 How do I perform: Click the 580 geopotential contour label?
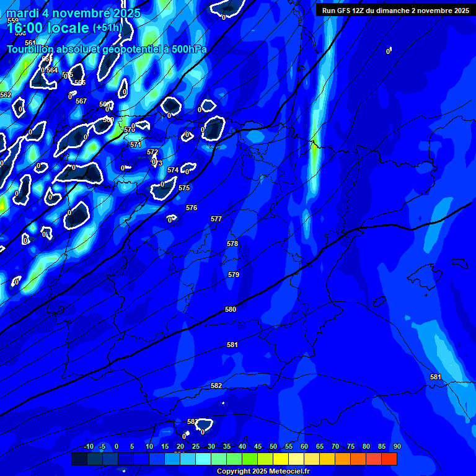231,309
